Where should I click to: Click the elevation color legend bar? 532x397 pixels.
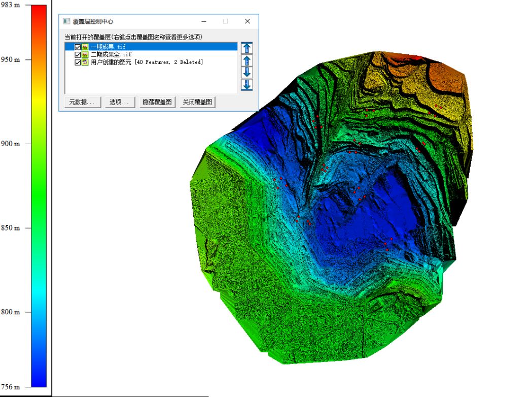click(39, 195)
